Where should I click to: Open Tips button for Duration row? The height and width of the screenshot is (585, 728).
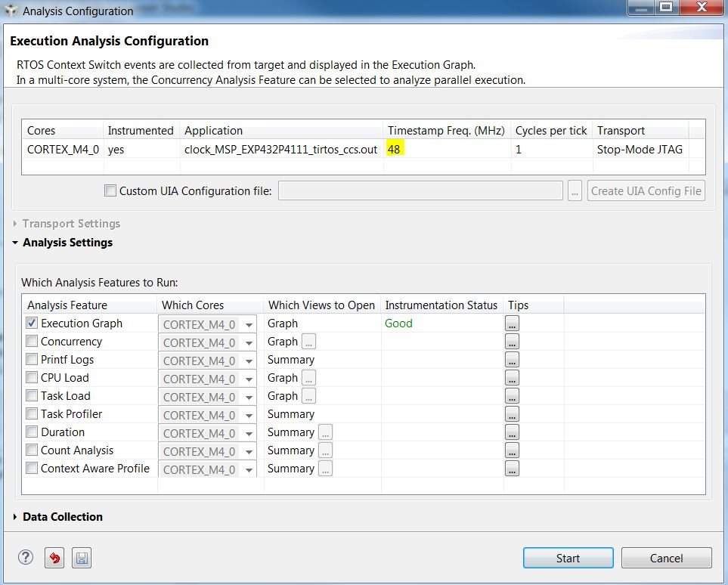pos(512,432)
